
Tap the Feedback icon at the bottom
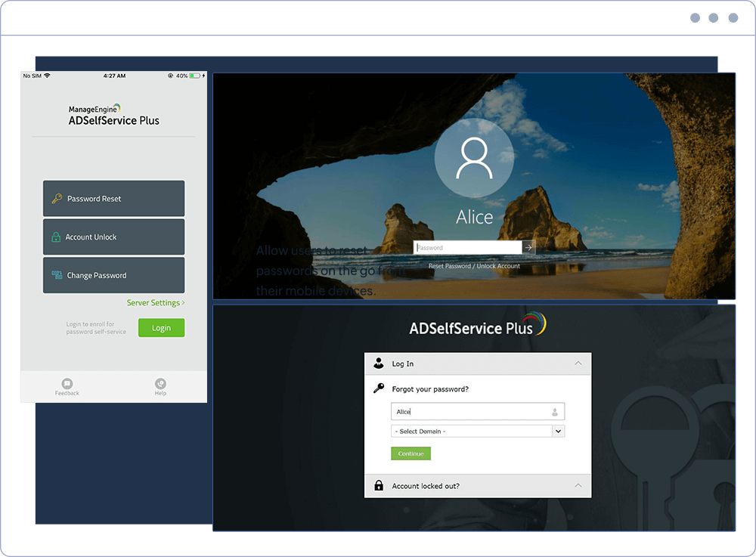click(67, 384)
